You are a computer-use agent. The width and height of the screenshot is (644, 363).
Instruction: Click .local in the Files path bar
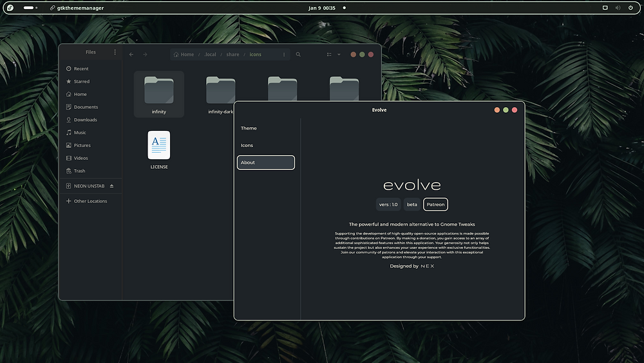(210, 54)
